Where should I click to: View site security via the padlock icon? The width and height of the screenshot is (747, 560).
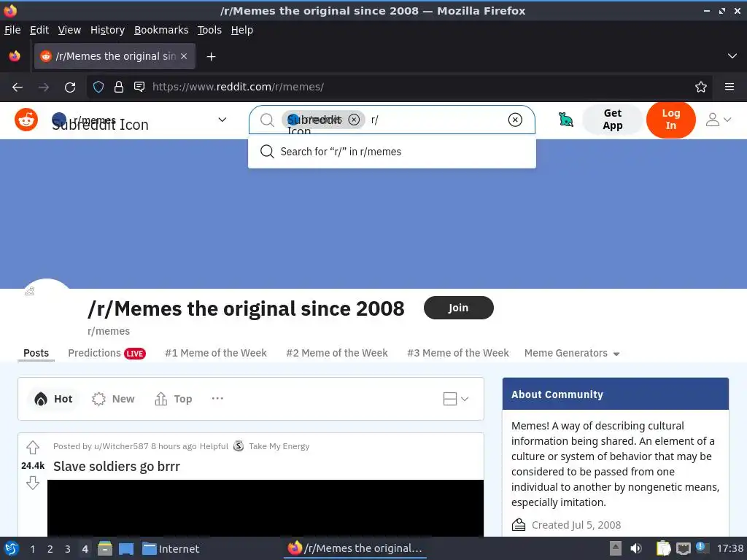point(119,87)
